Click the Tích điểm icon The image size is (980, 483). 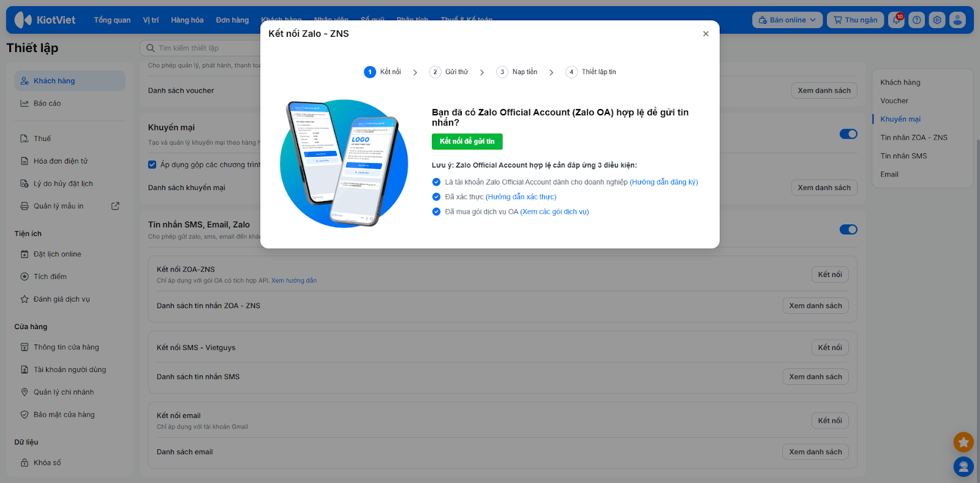point(24,276)
